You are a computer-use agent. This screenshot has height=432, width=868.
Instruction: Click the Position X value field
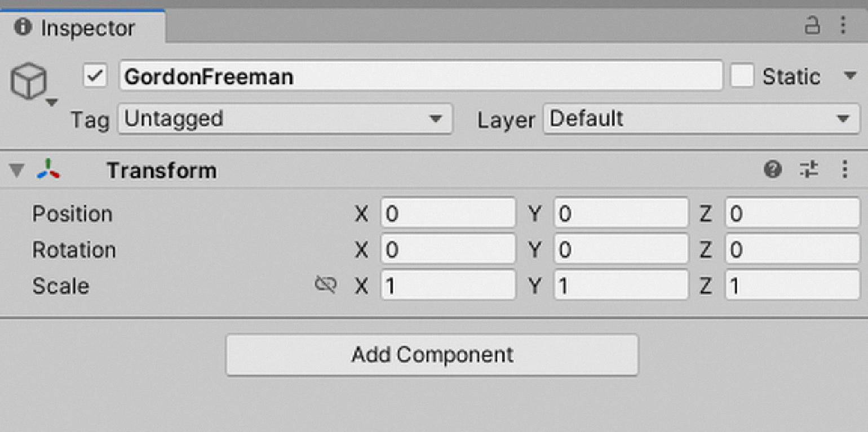coord(448,213)
